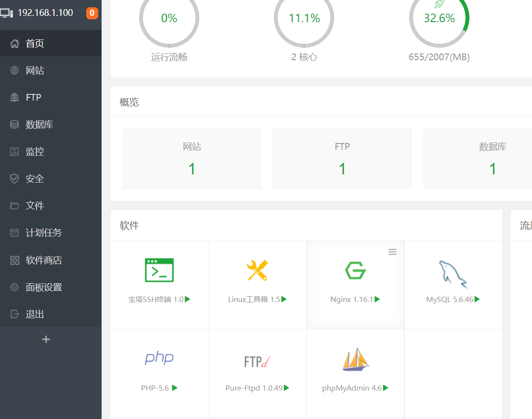Click the play arrow next to MySQL 5.6.46
The width and height of the screenshot is (532, 419).
pos(478,299)
